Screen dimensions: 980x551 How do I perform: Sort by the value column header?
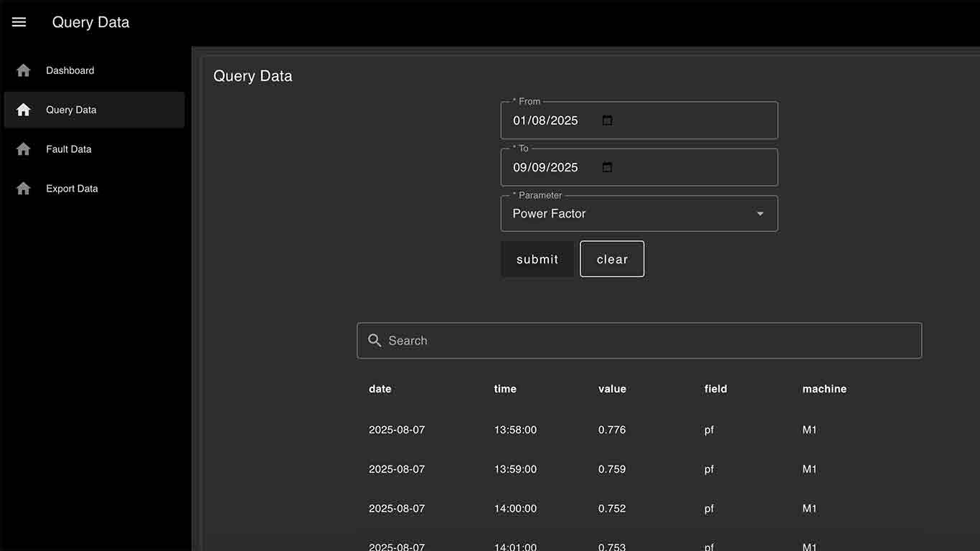pos(612,389)
